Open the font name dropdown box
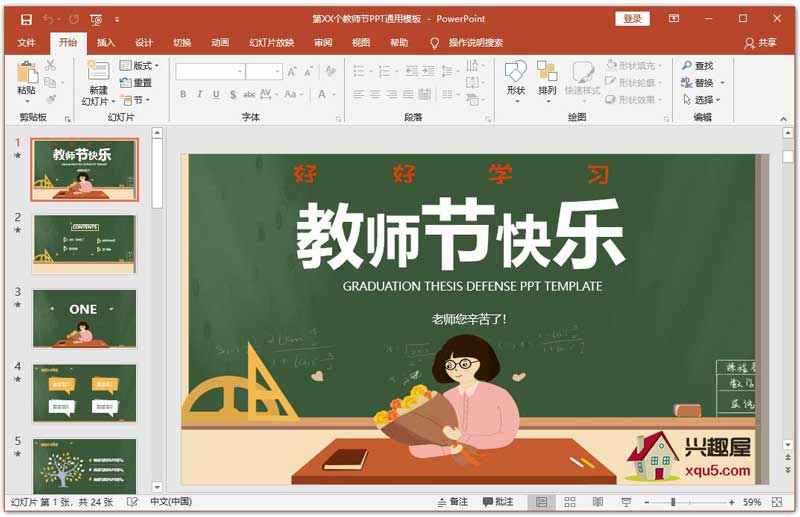 point(210,71)
